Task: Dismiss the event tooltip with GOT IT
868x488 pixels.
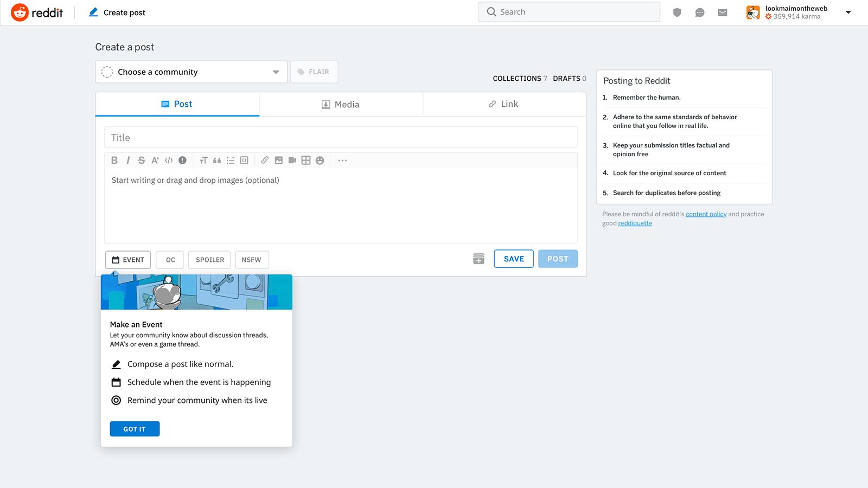Action: [x=135, y=429]
